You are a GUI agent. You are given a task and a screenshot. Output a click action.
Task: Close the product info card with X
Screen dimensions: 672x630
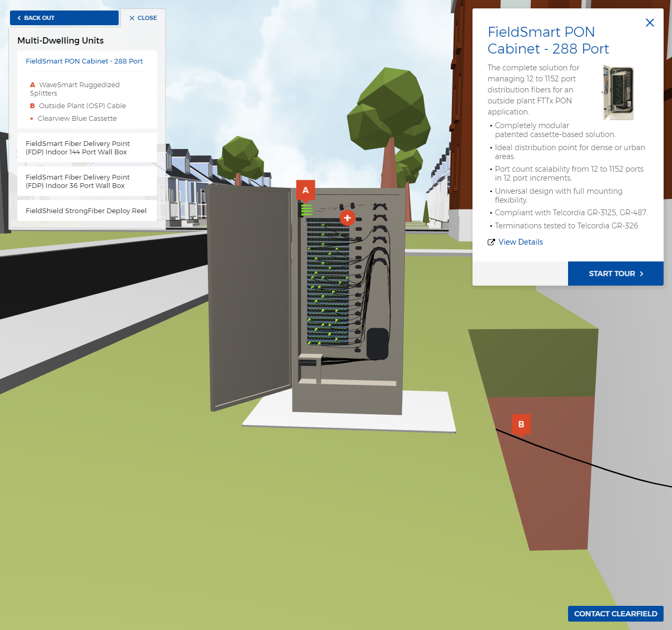point(650,23)
